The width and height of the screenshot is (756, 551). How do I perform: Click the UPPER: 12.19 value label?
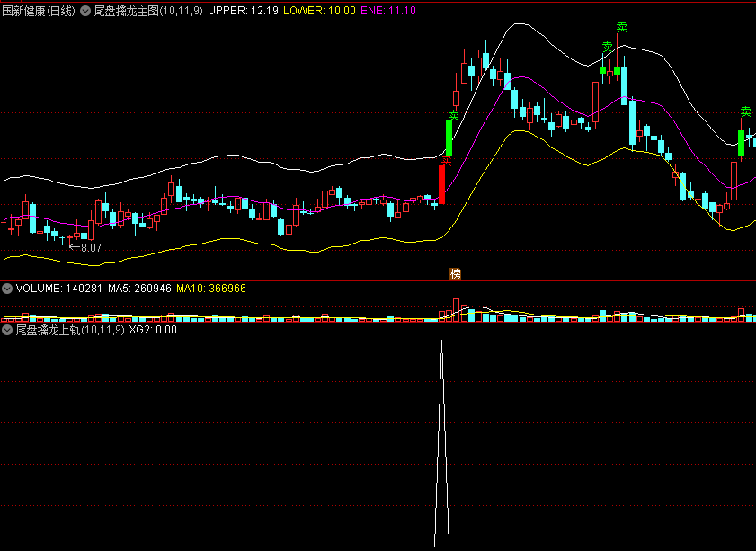tap(243, 11)
